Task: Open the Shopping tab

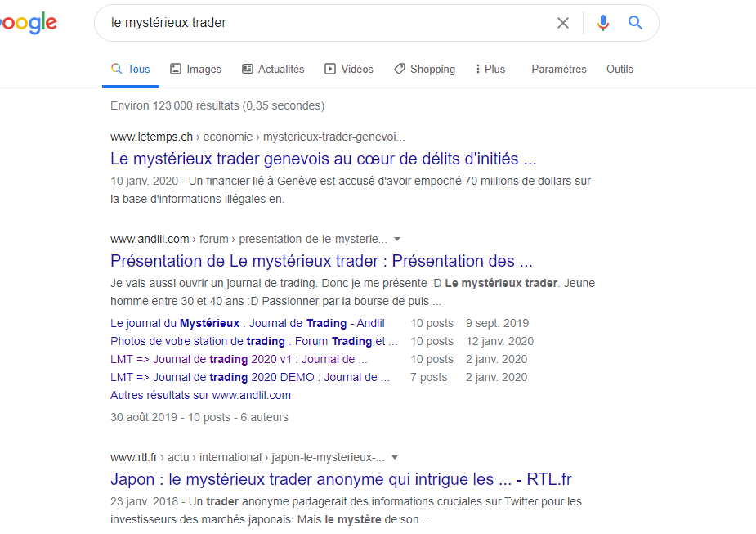Action: pos(424,69)
